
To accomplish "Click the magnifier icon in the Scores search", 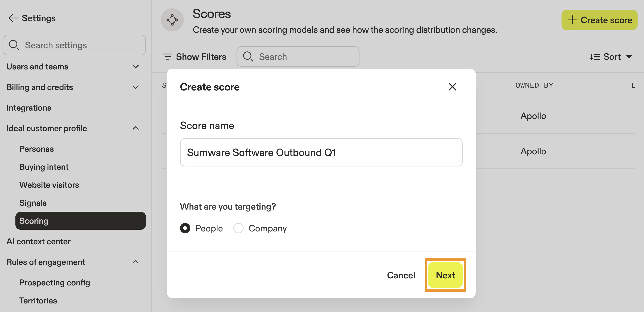I will pyautogui.click(x=248, y=57).
